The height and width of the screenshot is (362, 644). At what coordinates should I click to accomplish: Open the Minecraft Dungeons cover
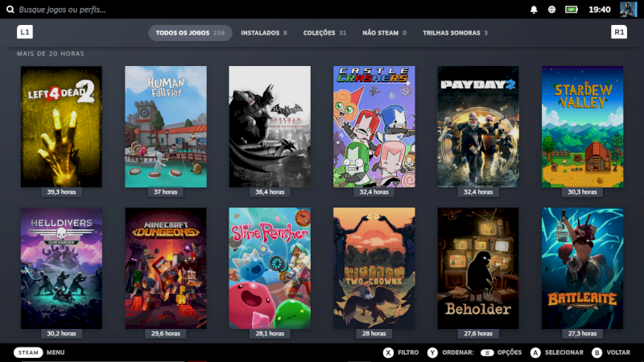coord(166,268)
